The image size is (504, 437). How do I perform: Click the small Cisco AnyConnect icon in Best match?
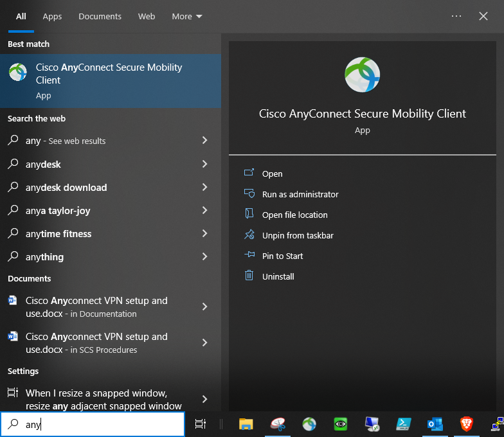[18, 72]
